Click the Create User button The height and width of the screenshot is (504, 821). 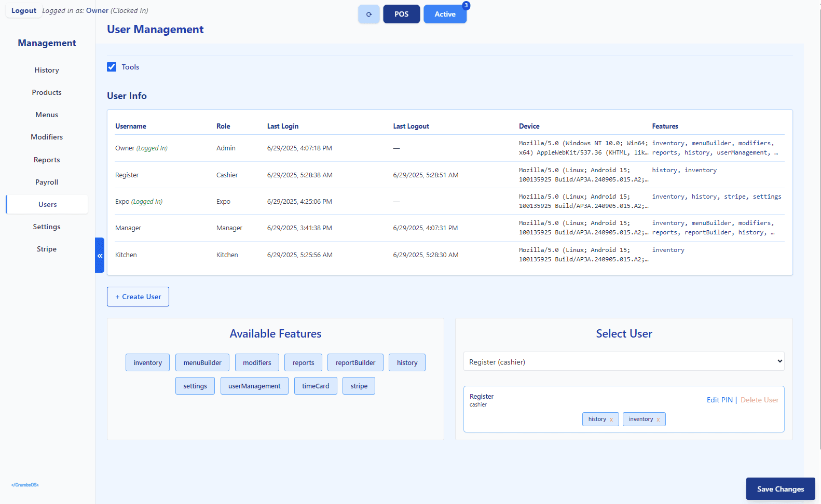click(x=138, y=297)
